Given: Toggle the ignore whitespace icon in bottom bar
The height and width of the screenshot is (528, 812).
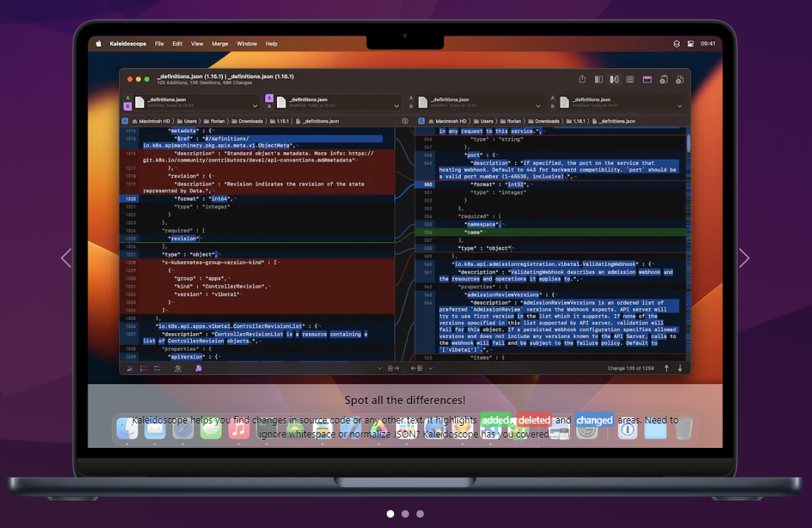Looking at the screenshot, I should tap(178, 368).
